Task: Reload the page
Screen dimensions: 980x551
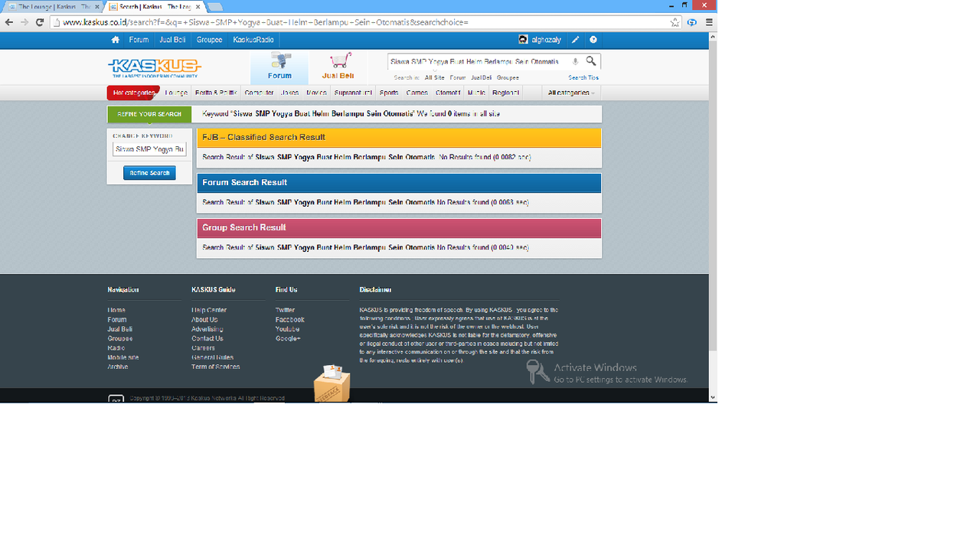Action: pyautogui.click(x=41, y=22)
